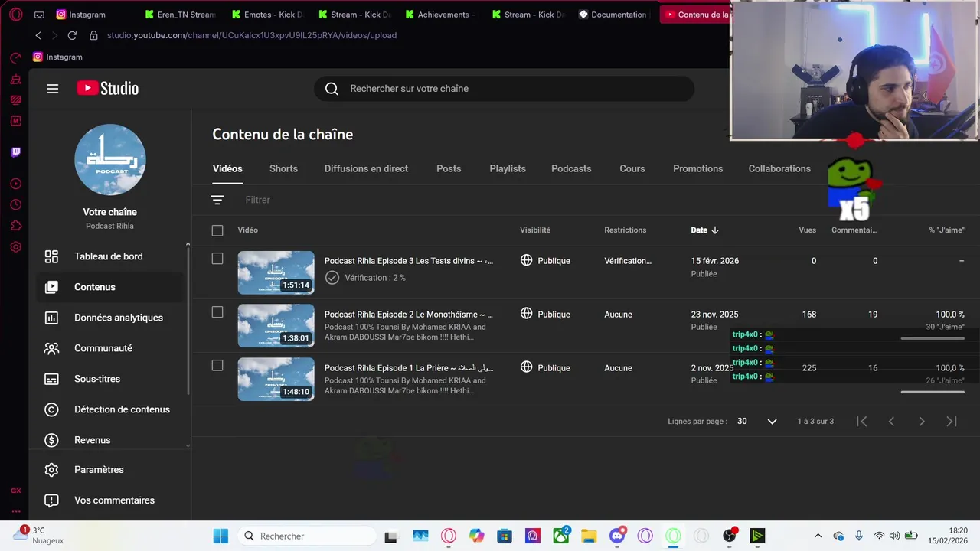
Task: Click the sidebar scroll down arrow
Action: pos(188,445)
